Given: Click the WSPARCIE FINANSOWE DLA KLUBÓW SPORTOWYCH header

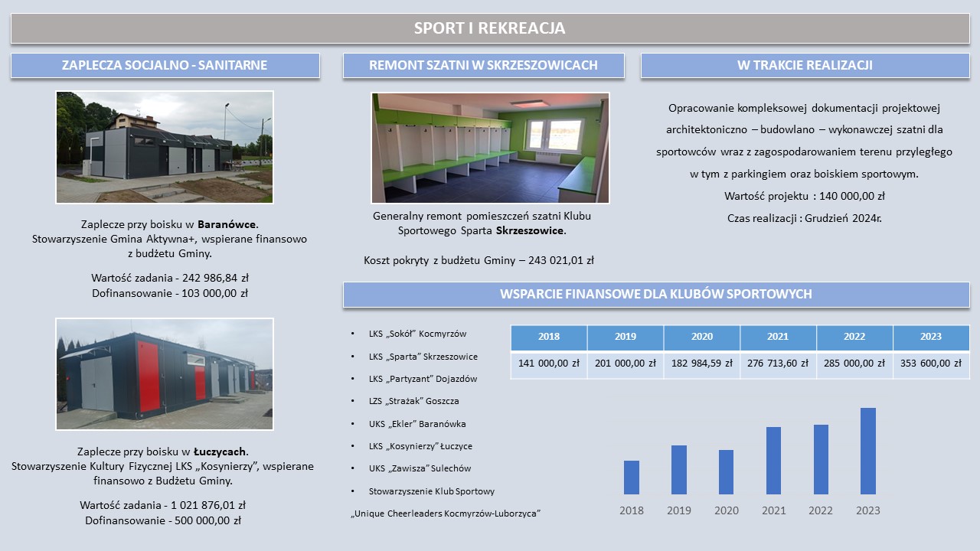Looking at the screenshot, I should [656, 294].
